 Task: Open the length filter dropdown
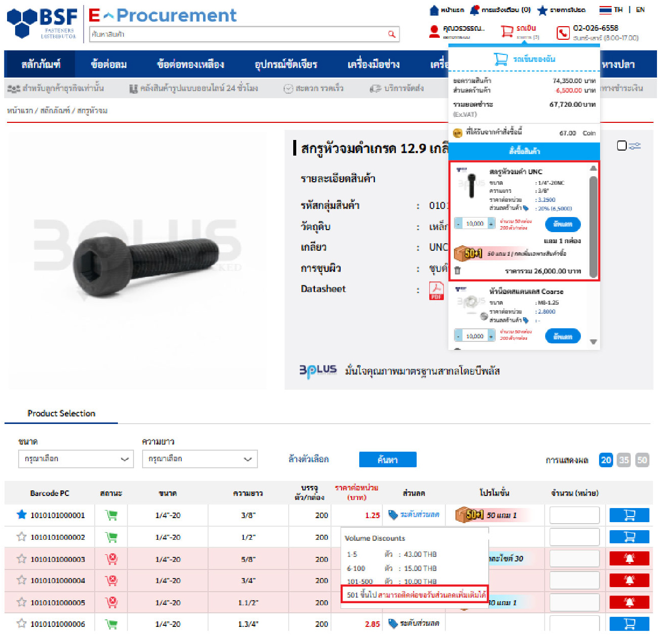pyautogui.click(x=200, y=459)
